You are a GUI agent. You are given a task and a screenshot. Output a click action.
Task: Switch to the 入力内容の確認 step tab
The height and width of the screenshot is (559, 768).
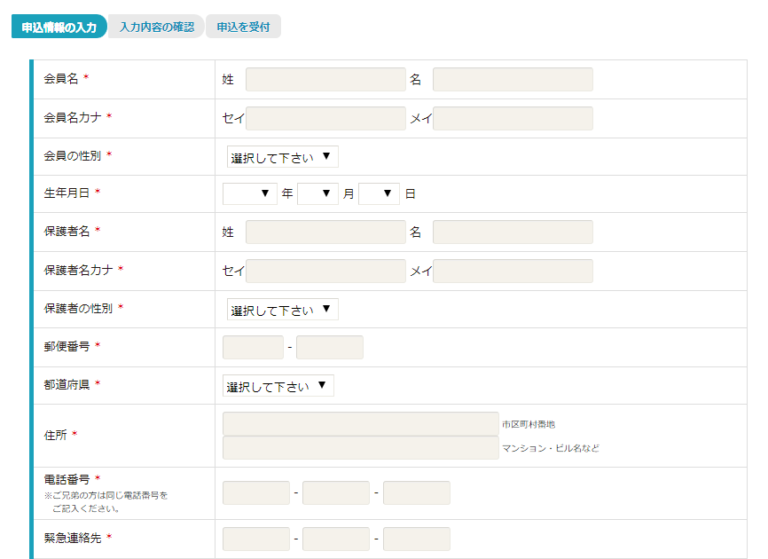point(156,27)
